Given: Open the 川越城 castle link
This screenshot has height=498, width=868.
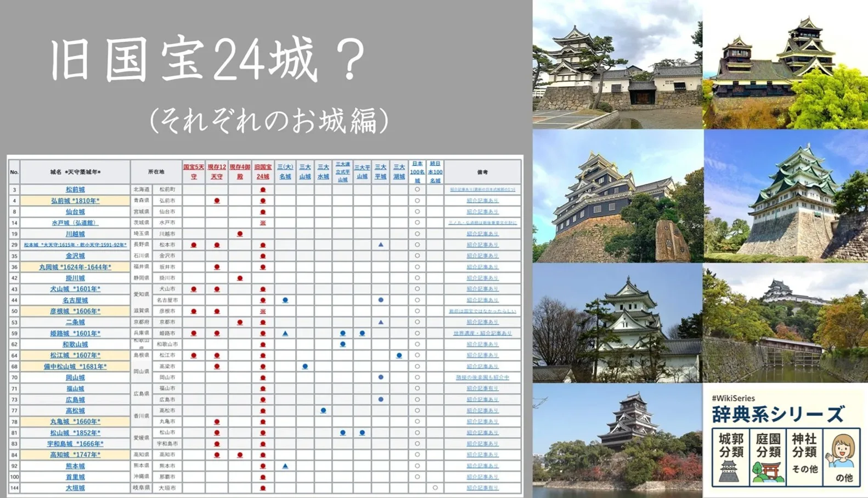Looking at the screenshot, I should (75, 233).
